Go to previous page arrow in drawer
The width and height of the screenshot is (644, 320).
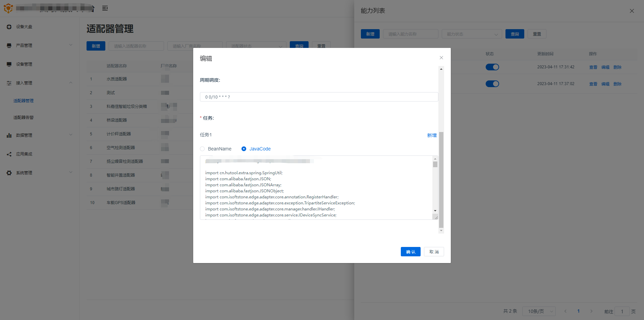click(x=566, y=311)
